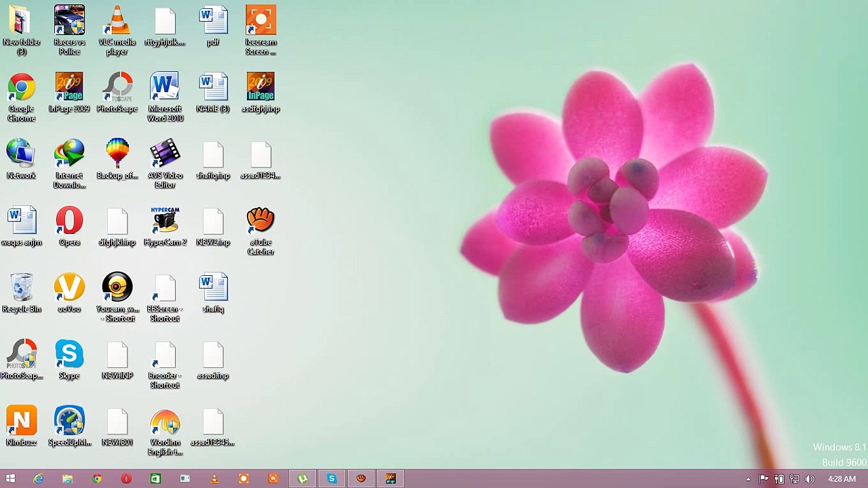Open the ooVoo shortcut

click(x=69, y=293)
